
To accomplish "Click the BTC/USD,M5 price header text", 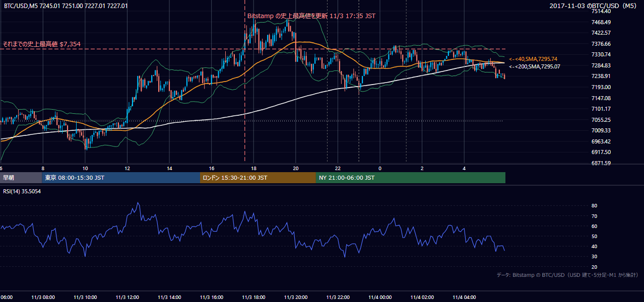I will 66,6.
